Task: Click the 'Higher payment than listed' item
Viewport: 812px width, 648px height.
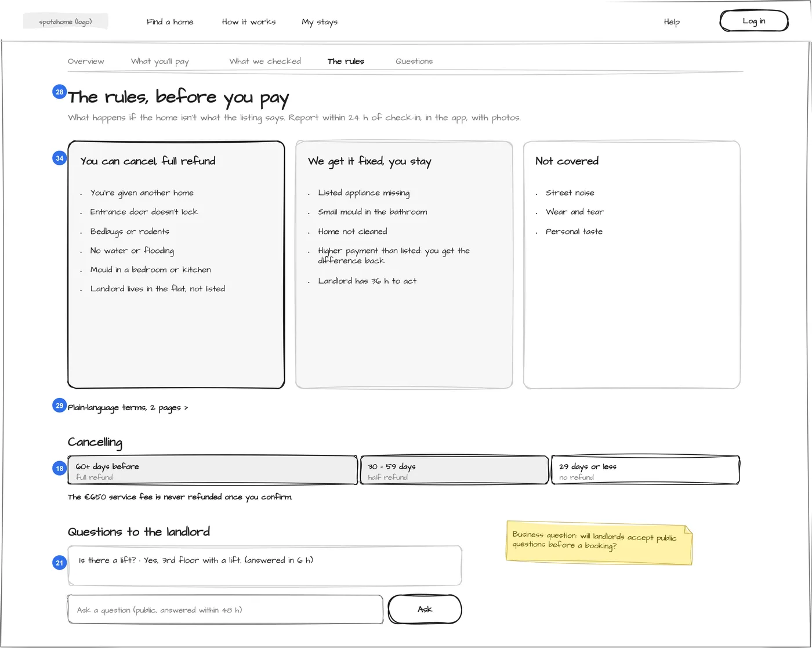Action: 394,255
